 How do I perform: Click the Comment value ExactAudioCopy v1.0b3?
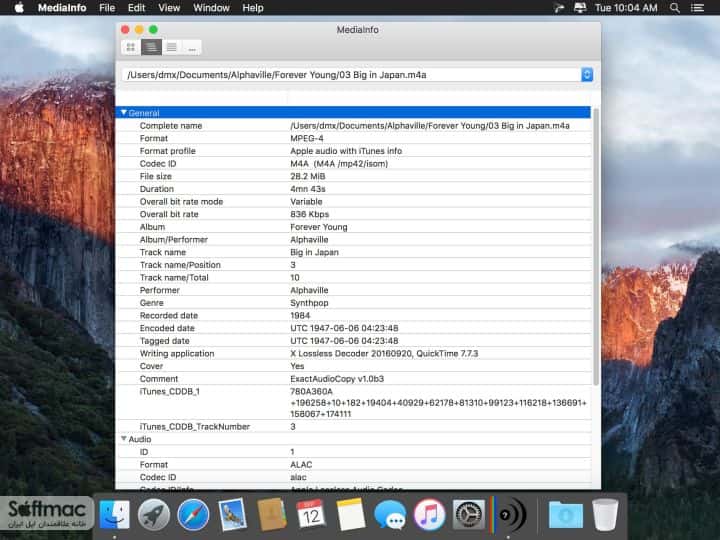click(x=337, y=379)
